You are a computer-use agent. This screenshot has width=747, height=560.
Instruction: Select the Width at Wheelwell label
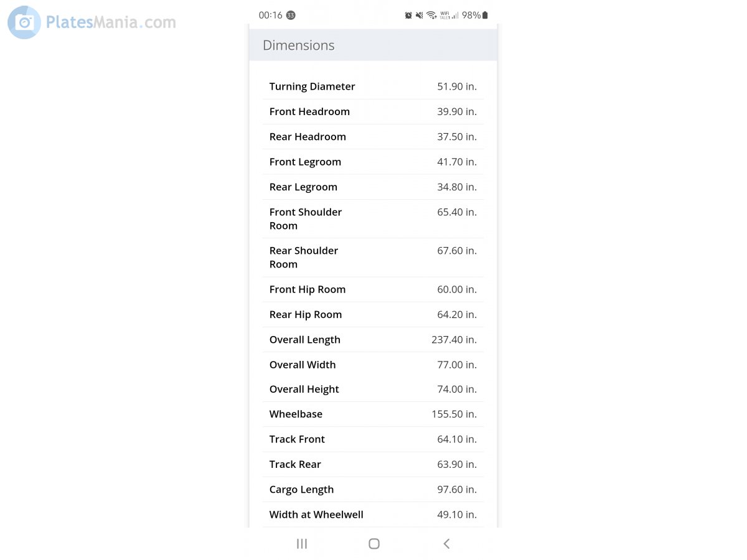pos(316,515)
